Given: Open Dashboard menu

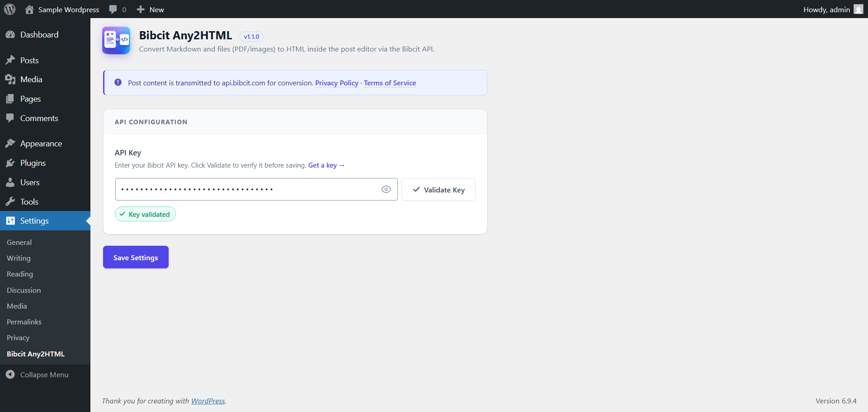Looking at the screenshot, I should 45,35.
